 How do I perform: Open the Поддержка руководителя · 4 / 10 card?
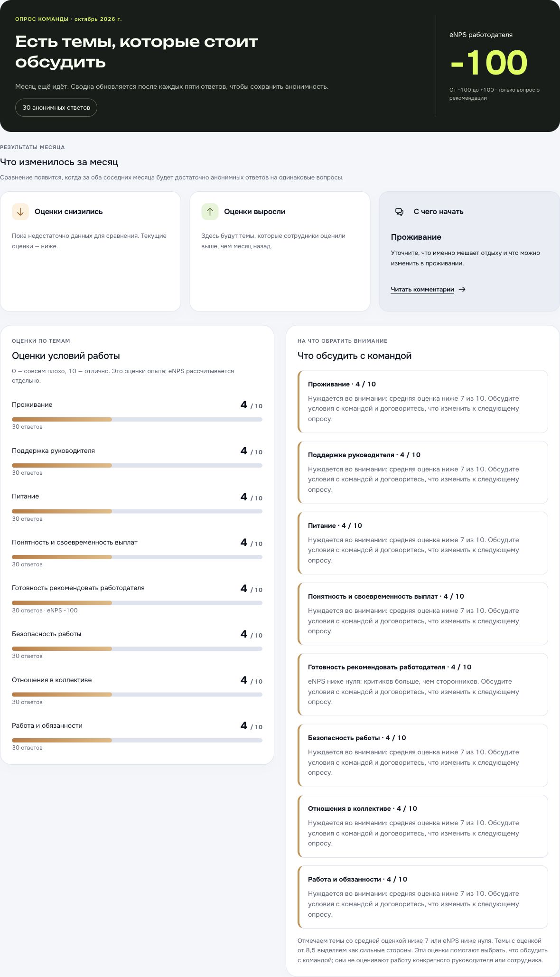(x=423, y=472)
